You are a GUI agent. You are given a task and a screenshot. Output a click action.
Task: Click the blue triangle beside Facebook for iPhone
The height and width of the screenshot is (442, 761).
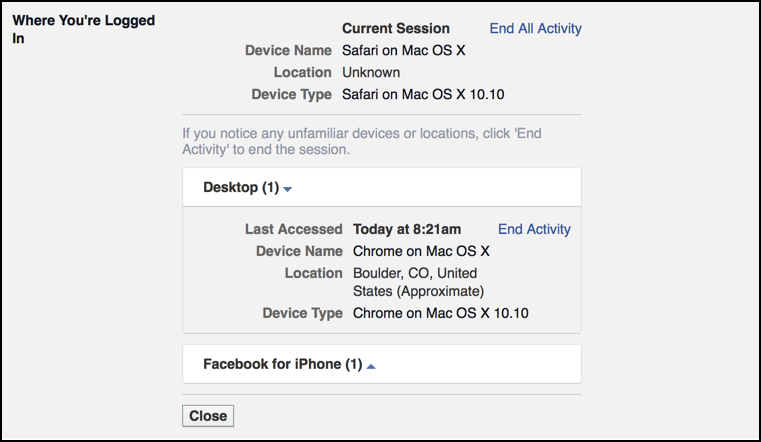371,366
